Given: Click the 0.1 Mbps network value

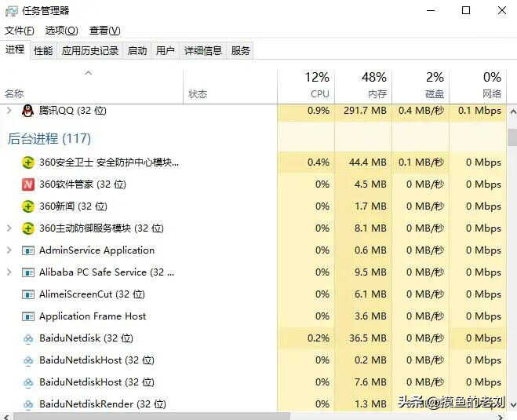Looking at the screenshot, I should (480, 111).
